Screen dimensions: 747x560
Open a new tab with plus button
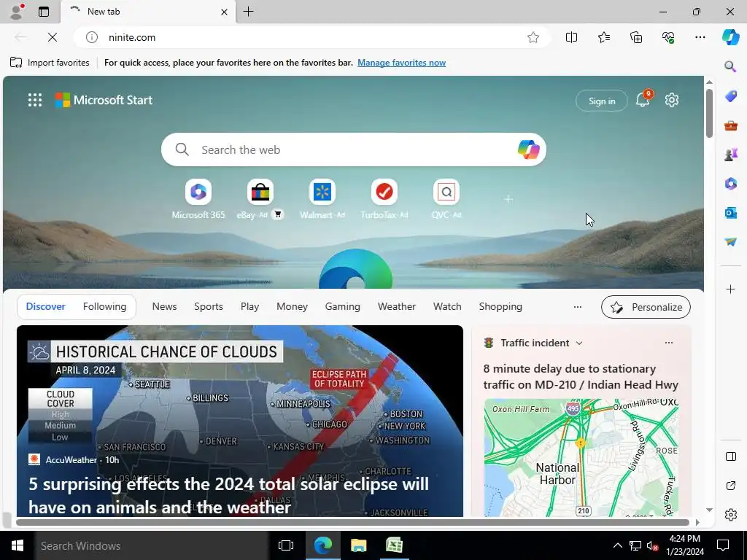249,12
